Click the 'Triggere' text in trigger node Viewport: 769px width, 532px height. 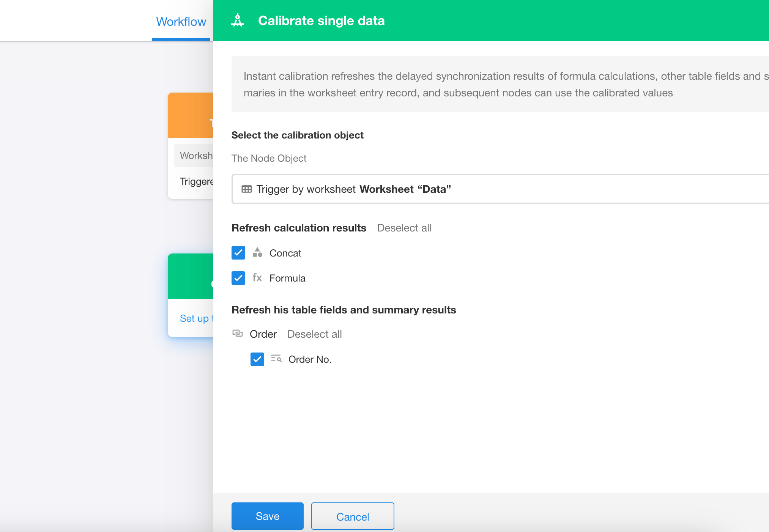pyautogui.click(x=197, y=181)
